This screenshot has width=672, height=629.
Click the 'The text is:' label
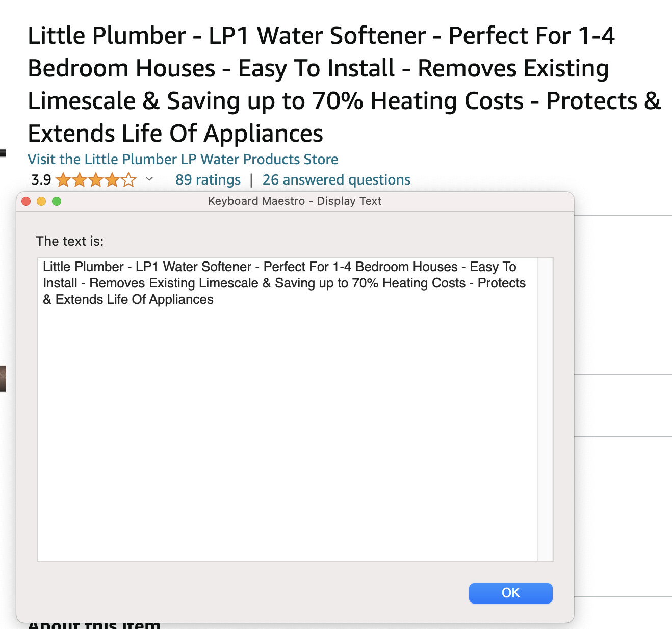[70, 241]
